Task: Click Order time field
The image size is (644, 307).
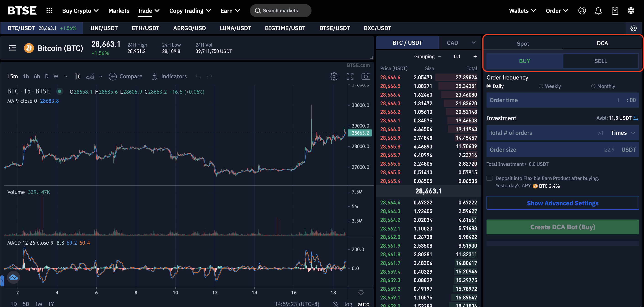Action: pos(563,100)
